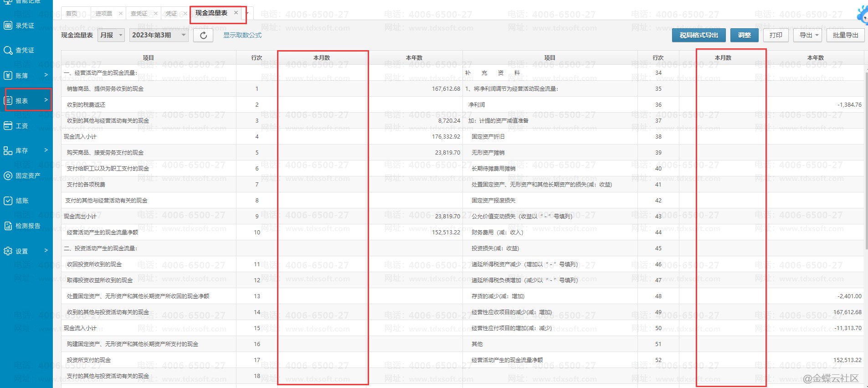Click the blue mascot assistant icon
The height and width of the screenshot is (388, 868).
862,15
